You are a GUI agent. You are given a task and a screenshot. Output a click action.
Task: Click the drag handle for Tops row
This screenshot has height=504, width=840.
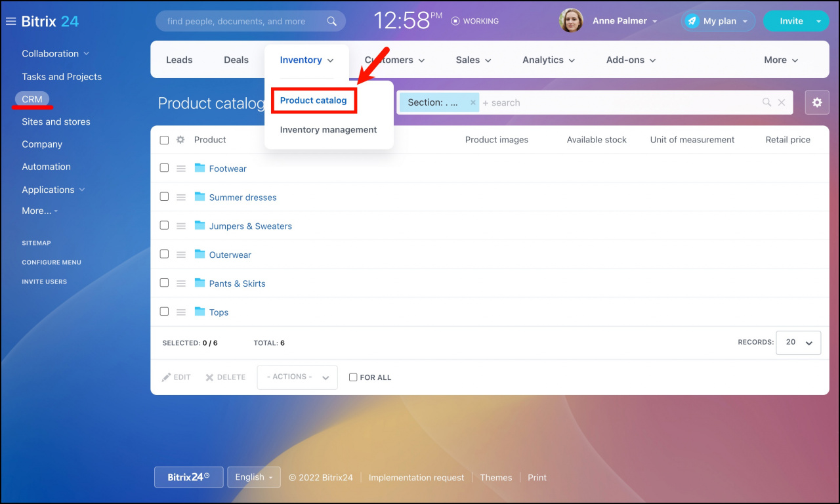point(181,312)
